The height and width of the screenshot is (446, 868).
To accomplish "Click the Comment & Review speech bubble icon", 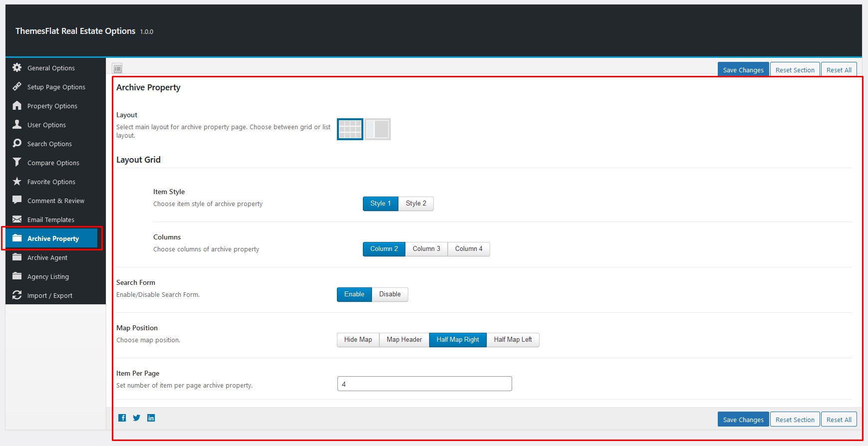I will (x=17, y=200).
